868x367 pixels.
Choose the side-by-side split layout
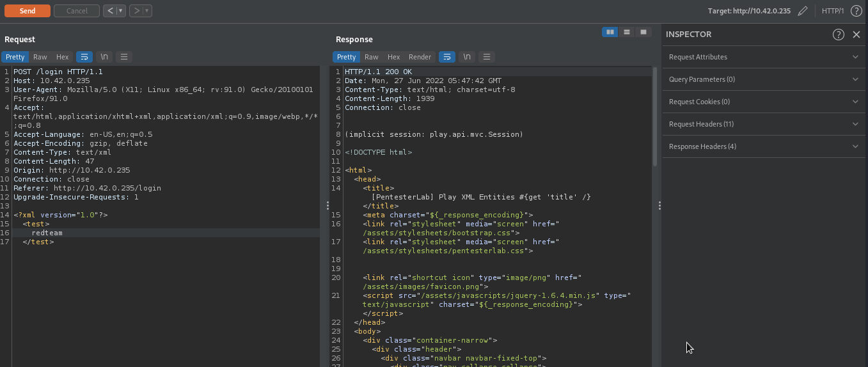tap(610, 32)
